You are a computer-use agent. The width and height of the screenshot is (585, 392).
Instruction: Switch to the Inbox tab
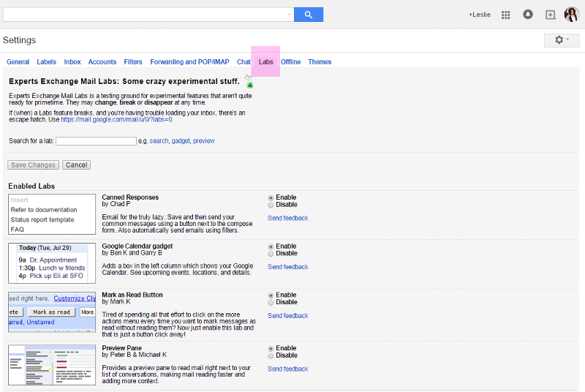[72, 62]
